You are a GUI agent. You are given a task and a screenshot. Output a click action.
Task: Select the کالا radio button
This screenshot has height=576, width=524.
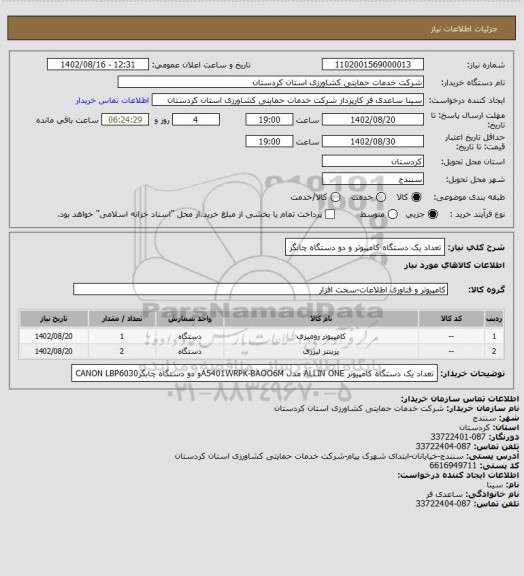(x=416, y=197)
